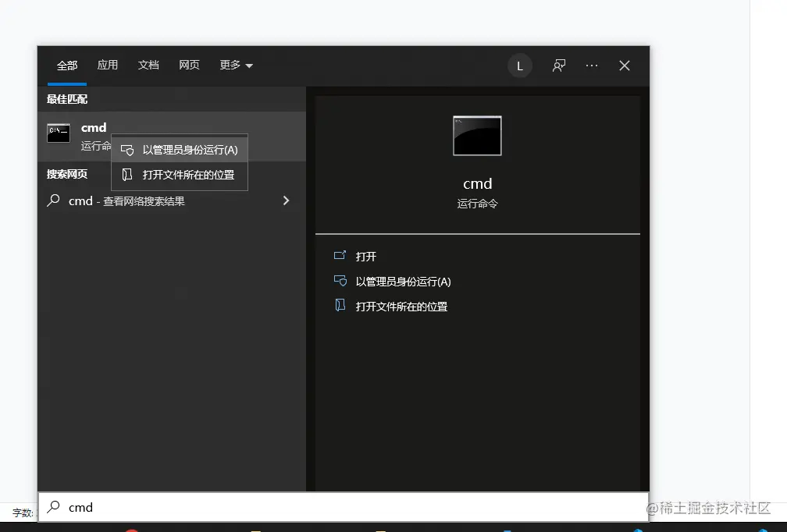Click the cmd best match icon
The image size is (787, 532).
click(x=59, y=133)
